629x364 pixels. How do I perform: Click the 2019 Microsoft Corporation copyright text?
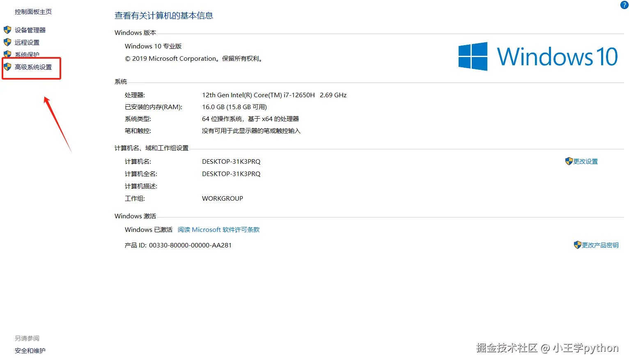click(193, 58)
